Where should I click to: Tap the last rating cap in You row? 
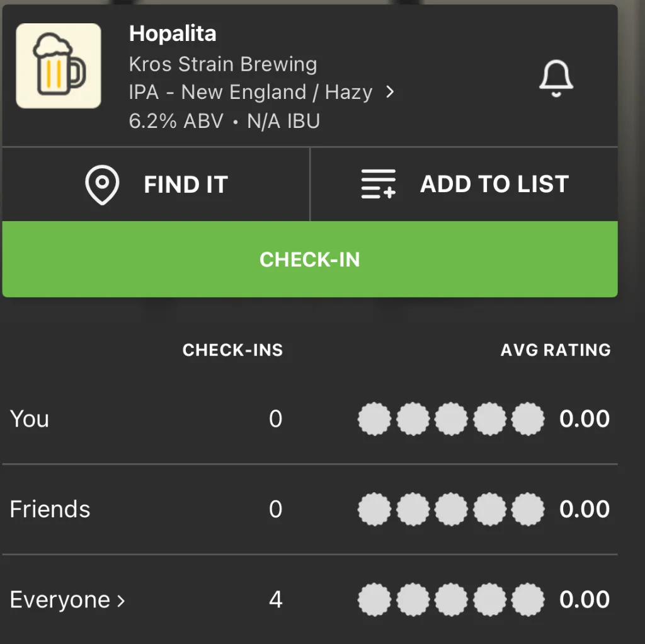(528, 419)
